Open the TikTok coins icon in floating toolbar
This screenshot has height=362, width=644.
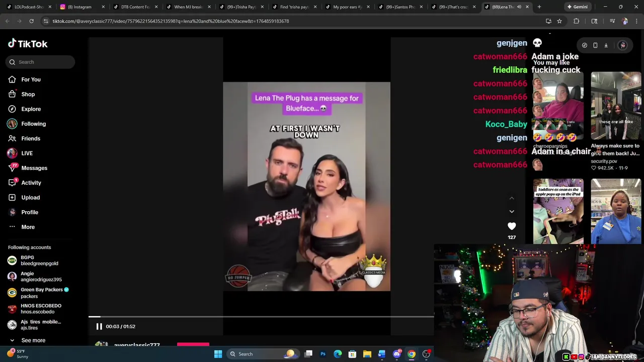(x=585, y=45)
